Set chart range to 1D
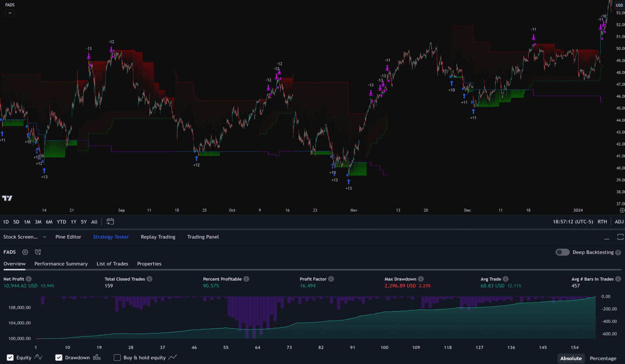625x364 pixels. (x=6, y=222)
